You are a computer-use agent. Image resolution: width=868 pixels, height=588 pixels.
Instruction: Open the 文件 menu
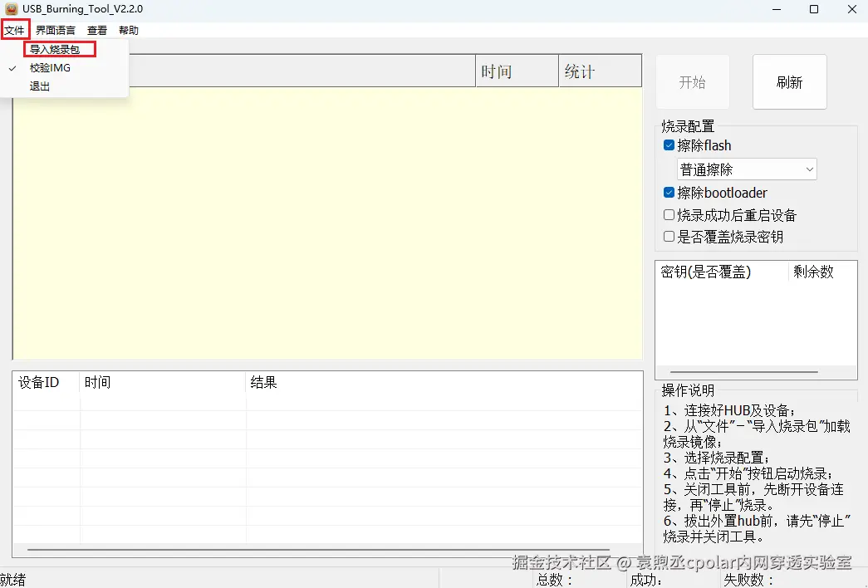pyautogui.click(x=14, y=30)
